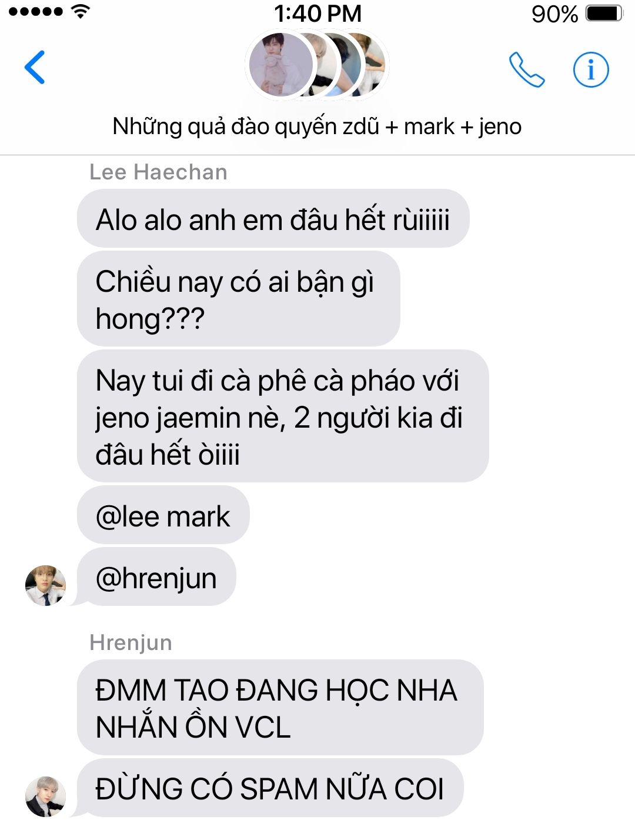Tap the 1:40 PM clock in status bar
635x840 pixels.
point(317,13)
